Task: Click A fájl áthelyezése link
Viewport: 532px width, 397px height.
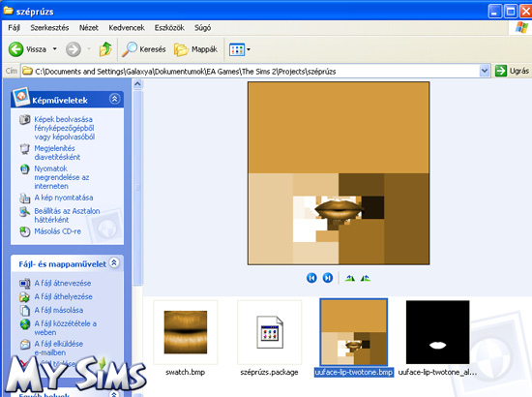Action: (64, 296)
